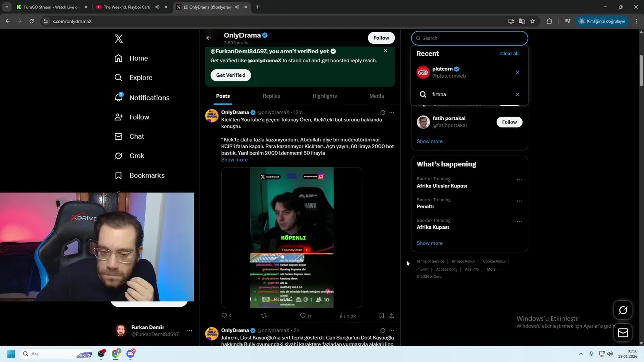Show more who-to-follow suggestions
The height and width of the screenshot is (362, 644).
click(x=430, y=141)
